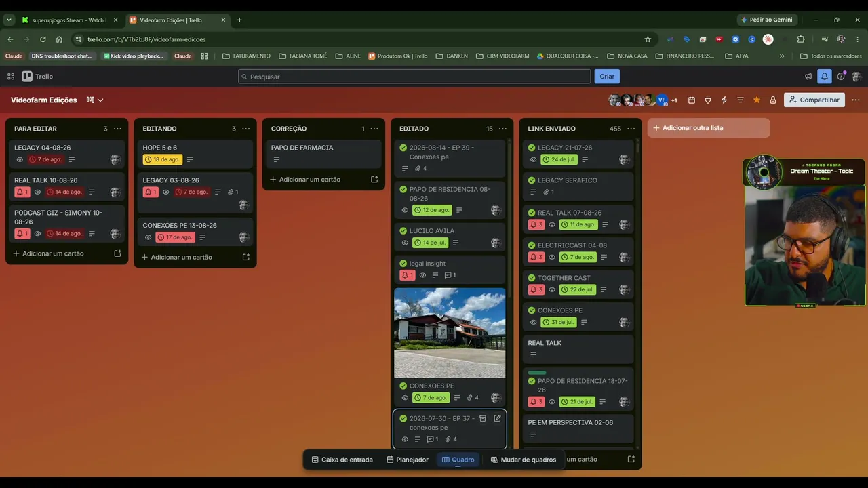The width and height of the screenshot is (868, 488).
Task: Open the Trello app switcher grid
Action: tap(11, 77)
